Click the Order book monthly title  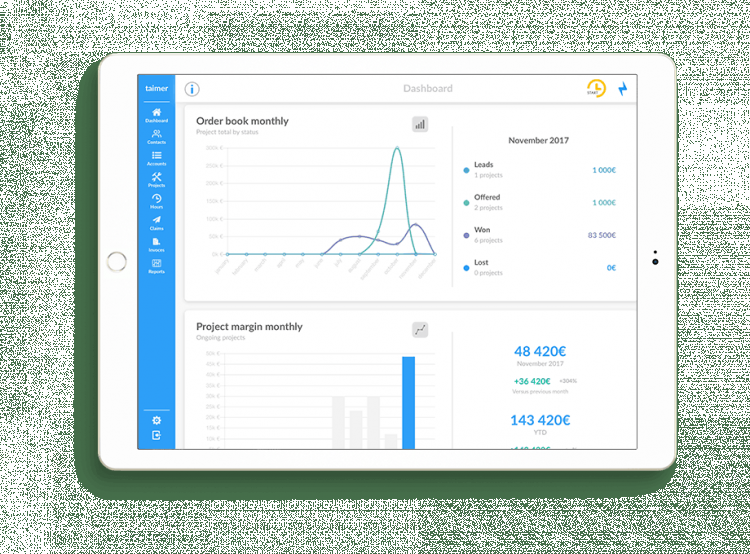(243, 121)
